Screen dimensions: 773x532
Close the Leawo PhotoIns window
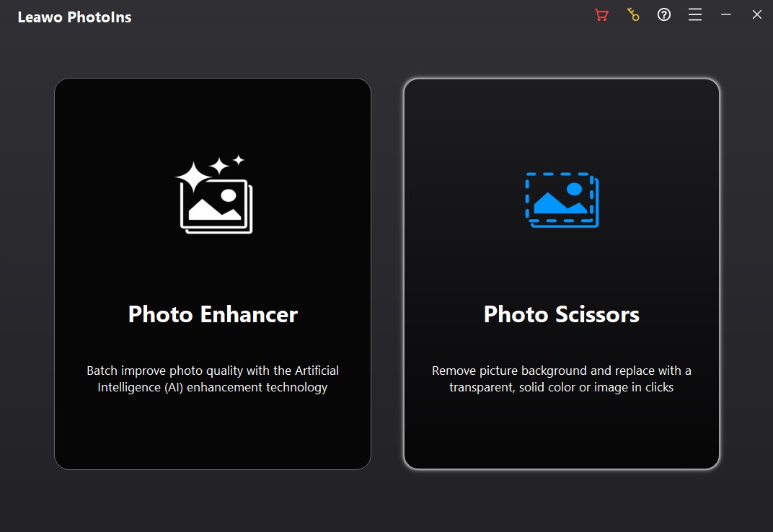[757, 15]
